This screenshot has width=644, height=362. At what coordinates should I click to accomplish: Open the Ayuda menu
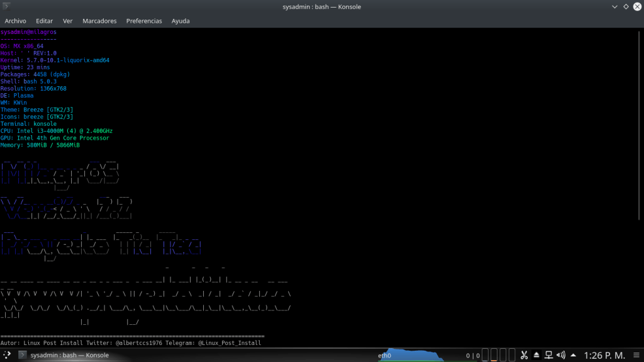pos(180,21)
